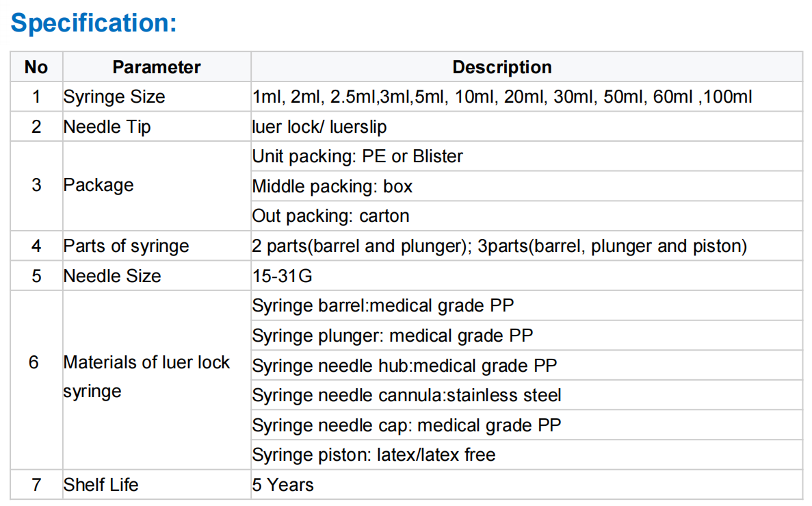Select the Materials of luer lock syringe cell

[157, 380]
